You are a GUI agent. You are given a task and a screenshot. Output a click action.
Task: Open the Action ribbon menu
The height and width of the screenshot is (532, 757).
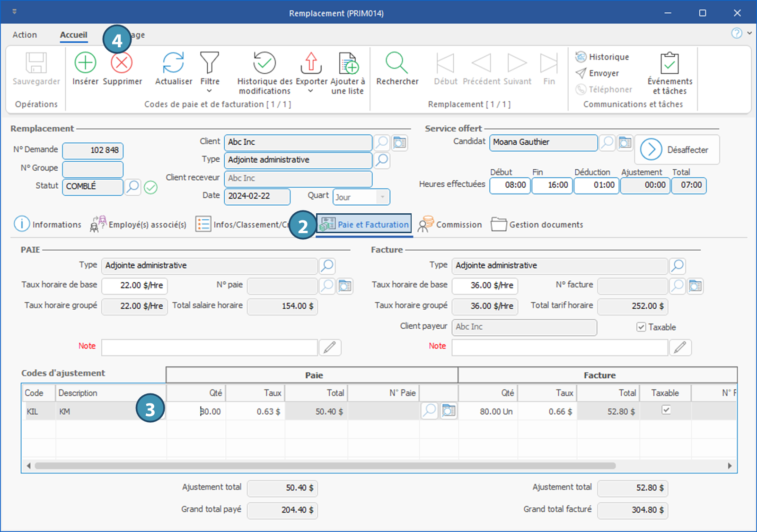point(25,35)
